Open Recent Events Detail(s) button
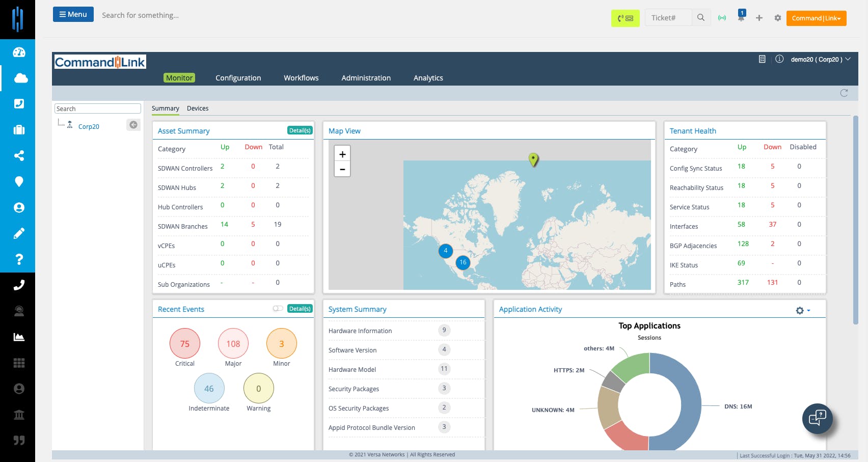Screen dimensions: 868x462 point(300,309)
